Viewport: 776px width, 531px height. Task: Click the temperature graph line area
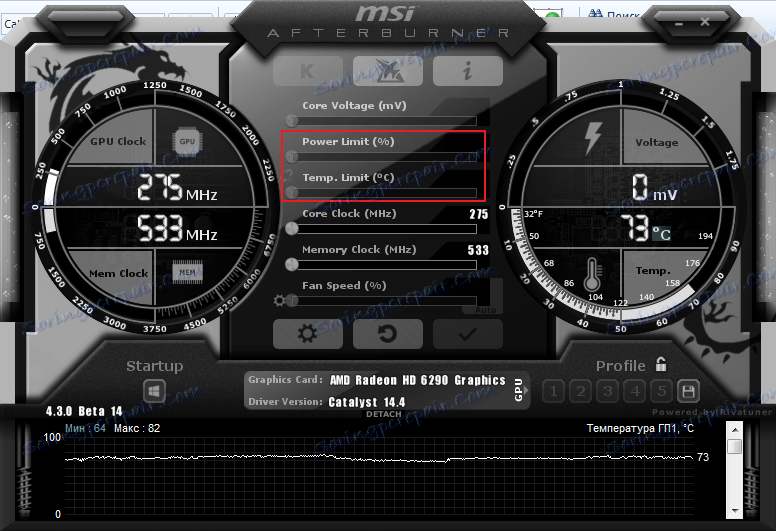coord(379,475)
